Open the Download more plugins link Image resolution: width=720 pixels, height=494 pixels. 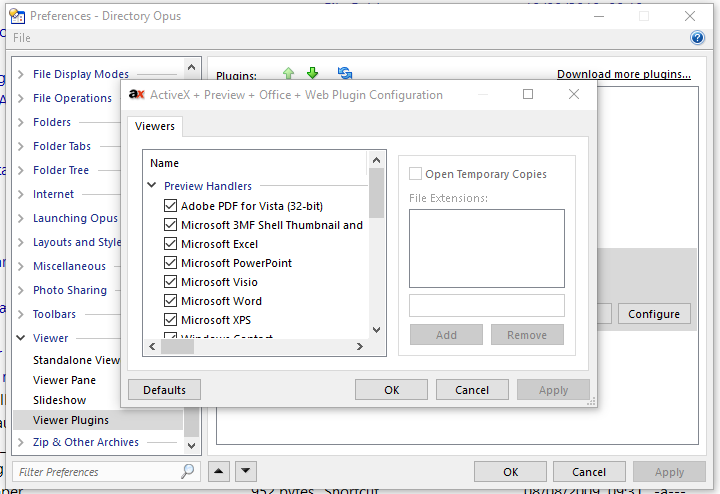[x=624, y=74]
